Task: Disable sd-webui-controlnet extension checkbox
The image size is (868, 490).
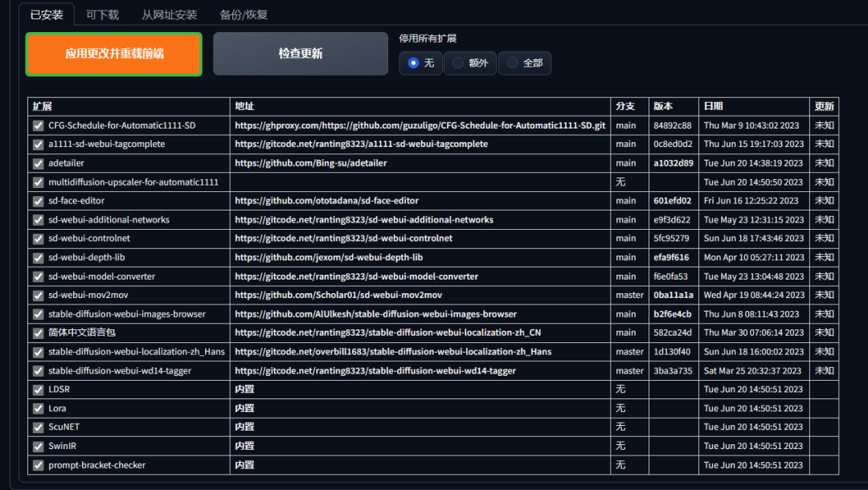Action: (x=39, y=239)
